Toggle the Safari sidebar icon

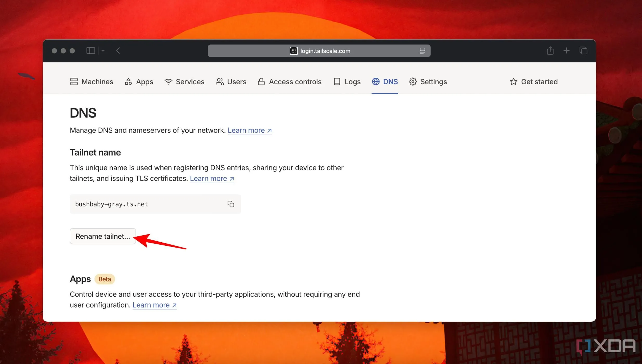click(x=91, y=51)
